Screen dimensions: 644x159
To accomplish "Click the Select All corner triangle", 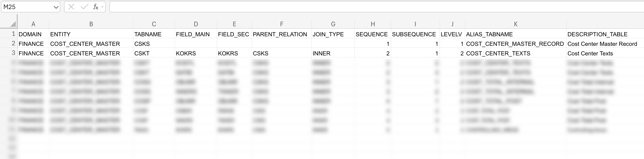I will pos(13,24).
